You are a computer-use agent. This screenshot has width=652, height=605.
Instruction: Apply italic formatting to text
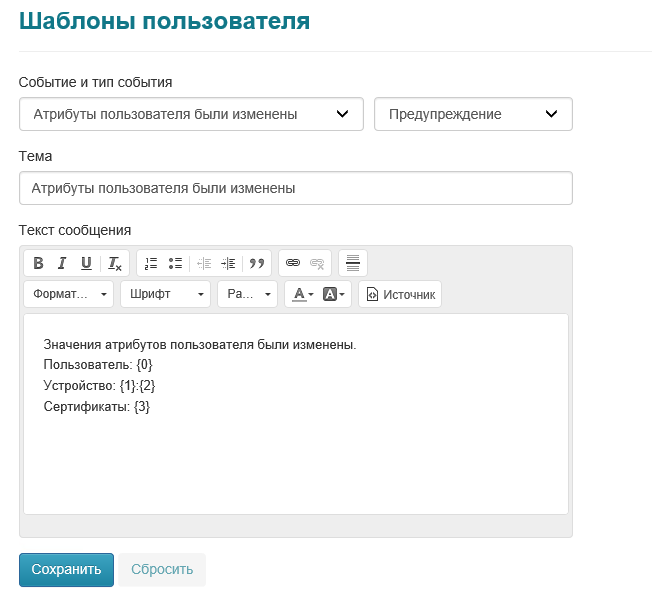(62, 263)
